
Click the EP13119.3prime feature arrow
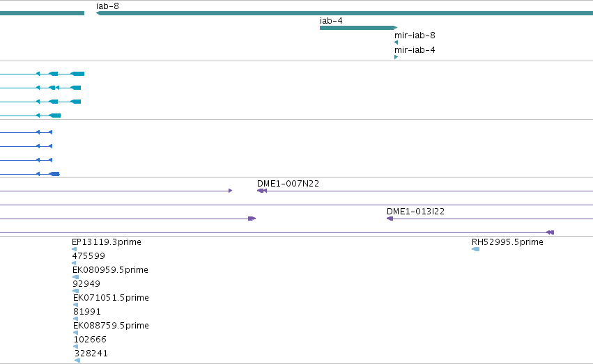click(74, 249)
